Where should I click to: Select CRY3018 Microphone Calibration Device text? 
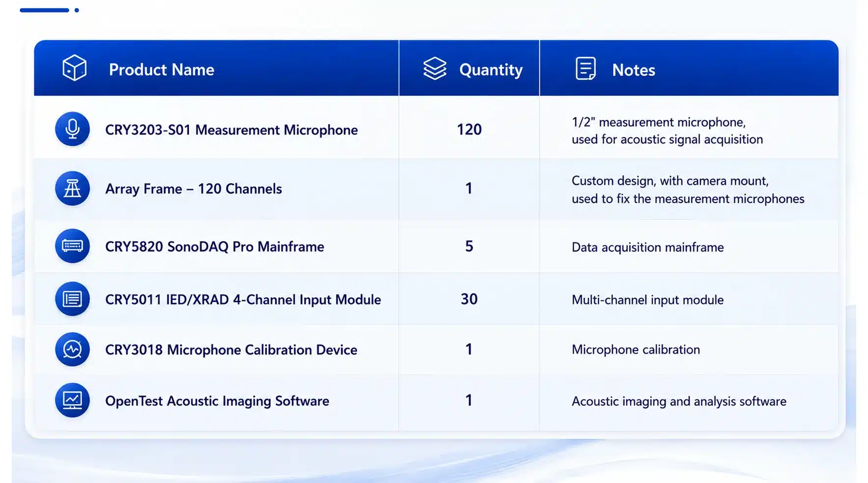(231, 350)
